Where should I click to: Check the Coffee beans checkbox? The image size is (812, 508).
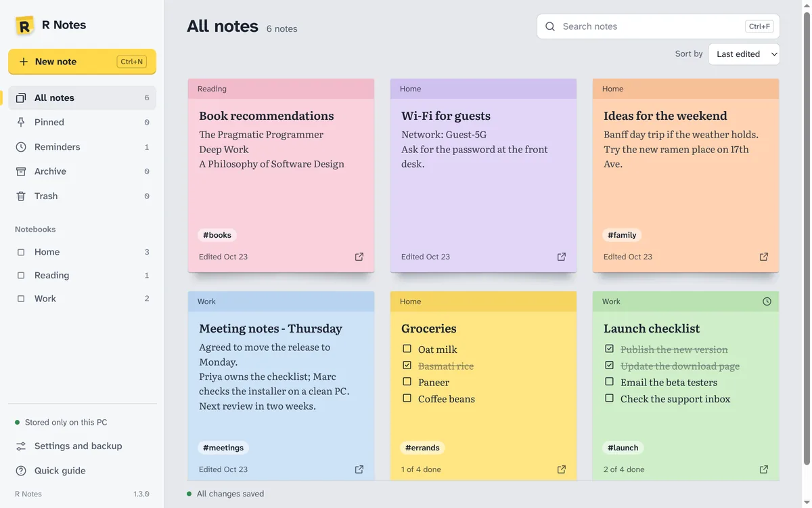tap(407, 398)
